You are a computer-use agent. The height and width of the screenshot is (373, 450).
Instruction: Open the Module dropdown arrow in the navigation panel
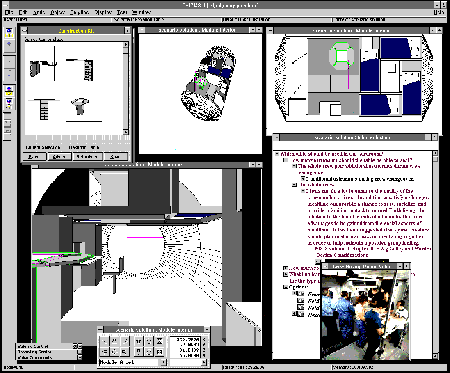pyautogui.click(x=163, y=362)
